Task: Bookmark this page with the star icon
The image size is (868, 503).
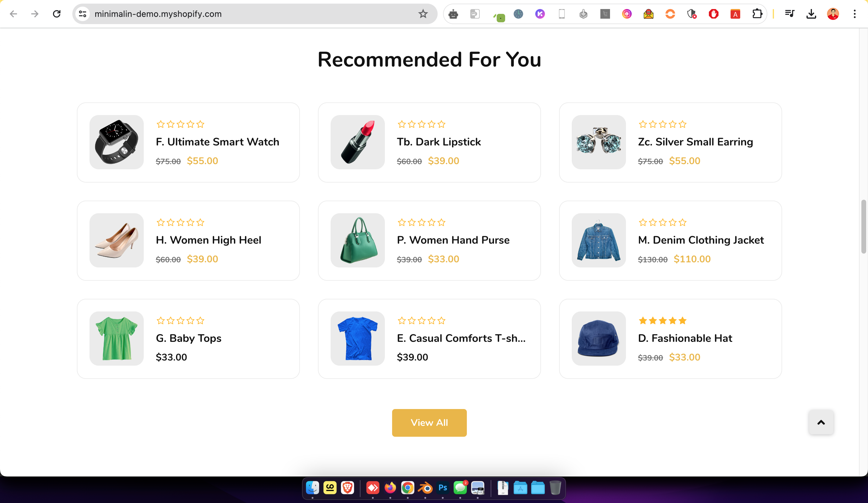Action: [x=423, y=14]
